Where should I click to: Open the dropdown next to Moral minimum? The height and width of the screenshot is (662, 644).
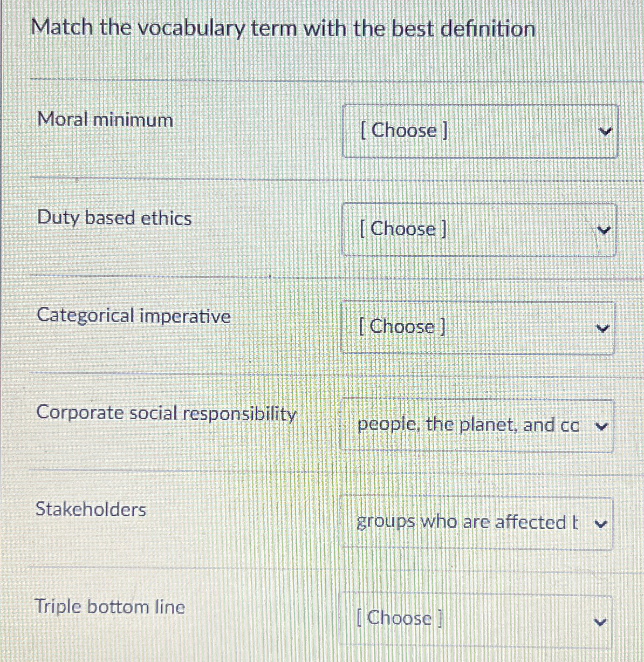click(x=479, y=131)
